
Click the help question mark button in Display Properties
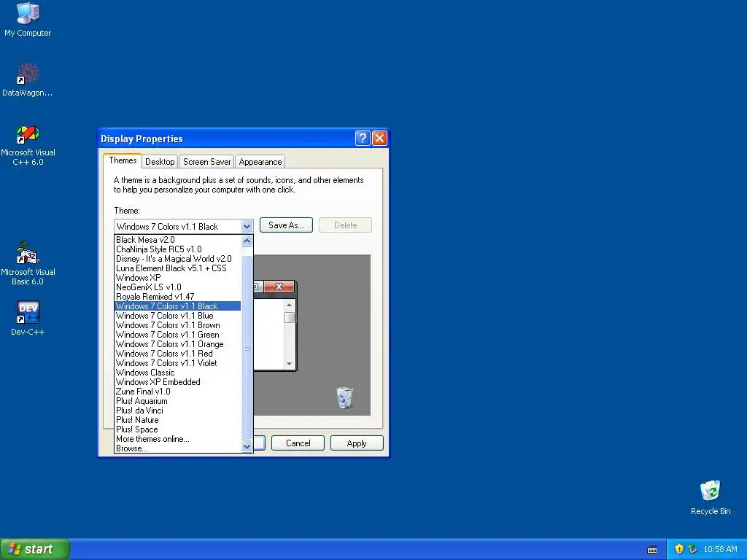pyautogui.click(x=362, y=138)
